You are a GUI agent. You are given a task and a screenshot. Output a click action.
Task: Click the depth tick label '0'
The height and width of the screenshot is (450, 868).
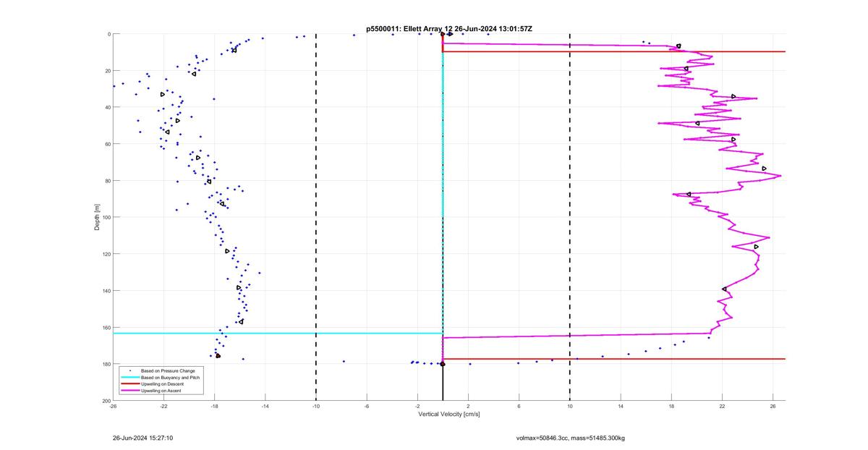tap(109, 34)
